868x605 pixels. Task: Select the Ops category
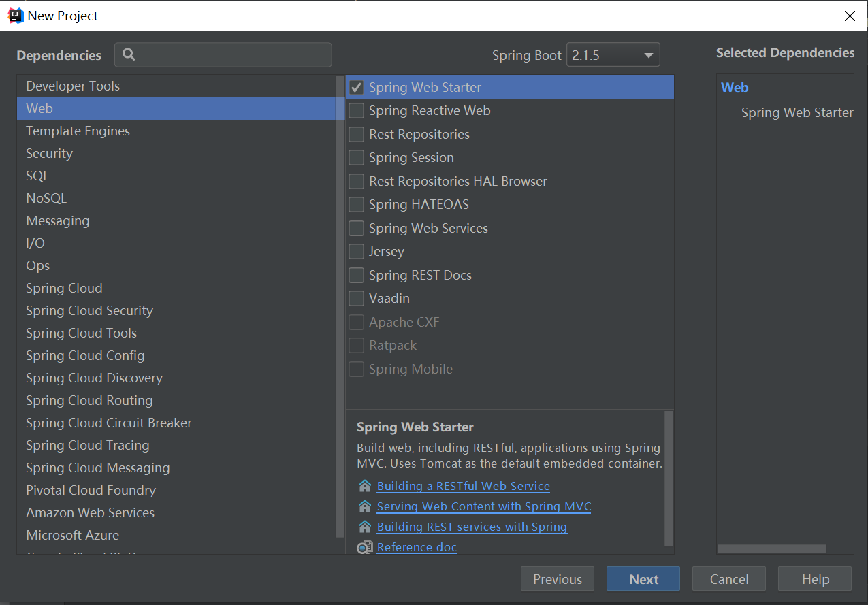tap(177, 265)
